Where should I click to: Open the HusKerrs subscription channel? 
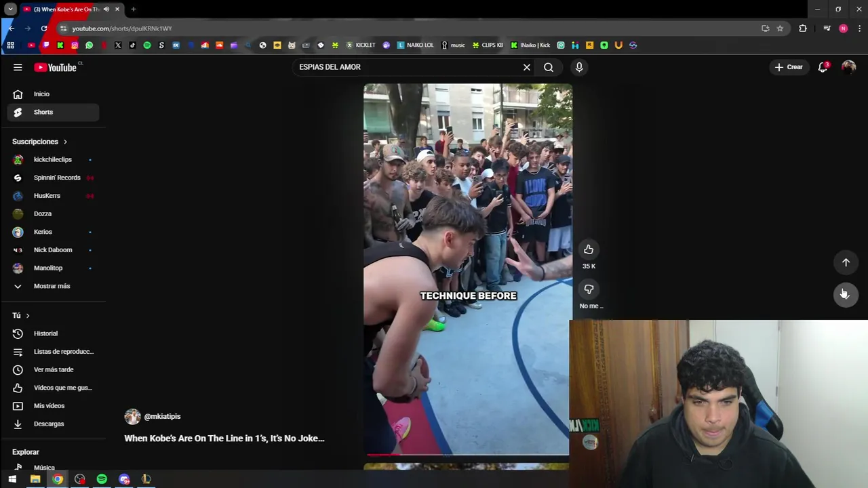[53, 196]
